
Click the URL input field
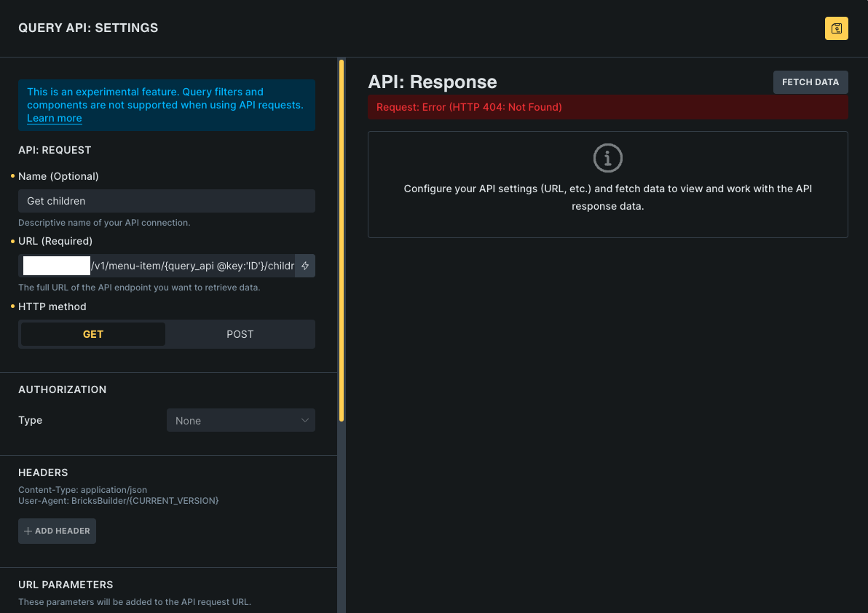[x=157, y=266]
